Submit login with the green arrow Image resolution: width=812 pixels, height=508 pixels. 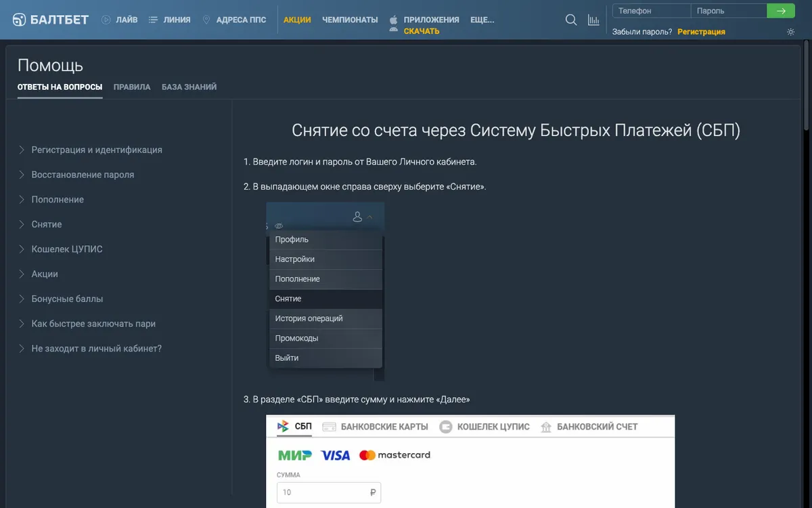coord(782,11)
